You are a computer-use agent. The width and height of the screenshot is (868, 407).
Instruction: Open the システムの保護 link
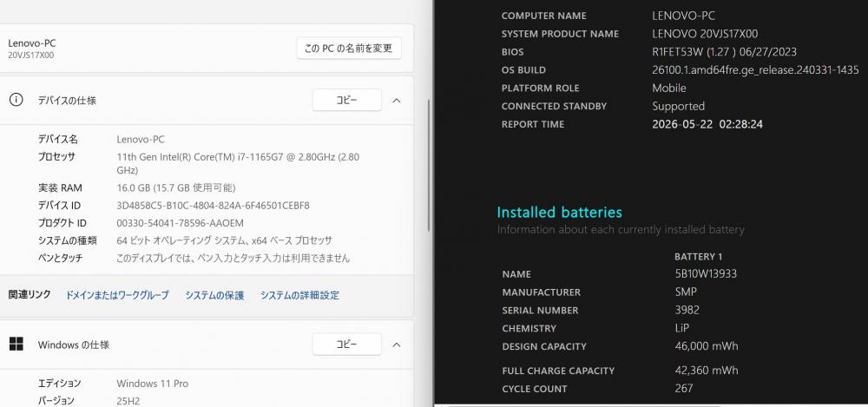(x=214, y=296)
